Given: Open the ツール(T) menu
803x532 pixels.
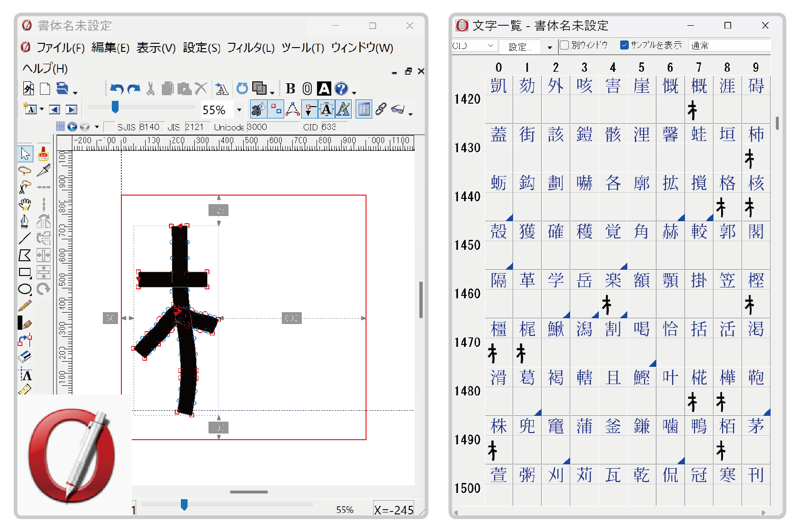Looking at the screenshot, I should [x=303, y=48].
